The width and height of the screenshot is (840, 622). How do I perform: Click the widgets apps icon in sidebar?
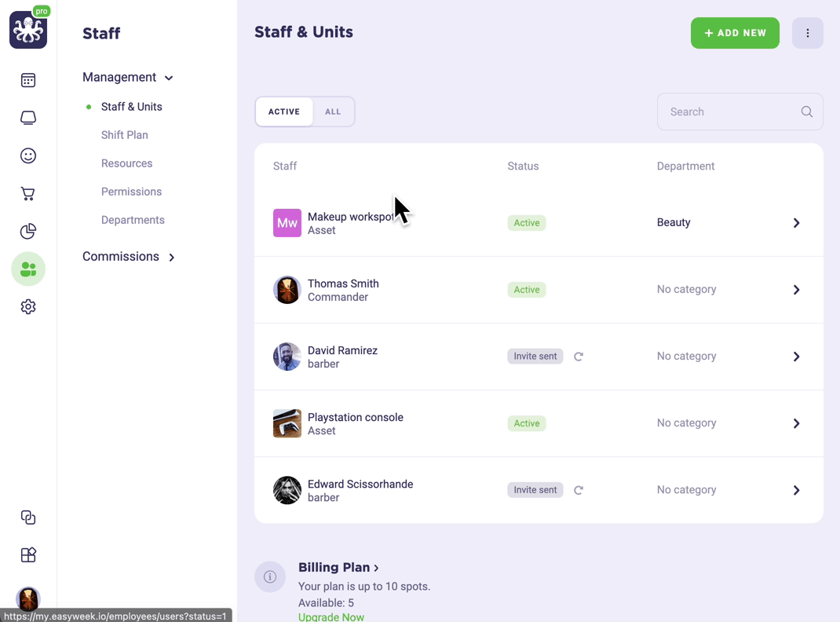(27, 554)
